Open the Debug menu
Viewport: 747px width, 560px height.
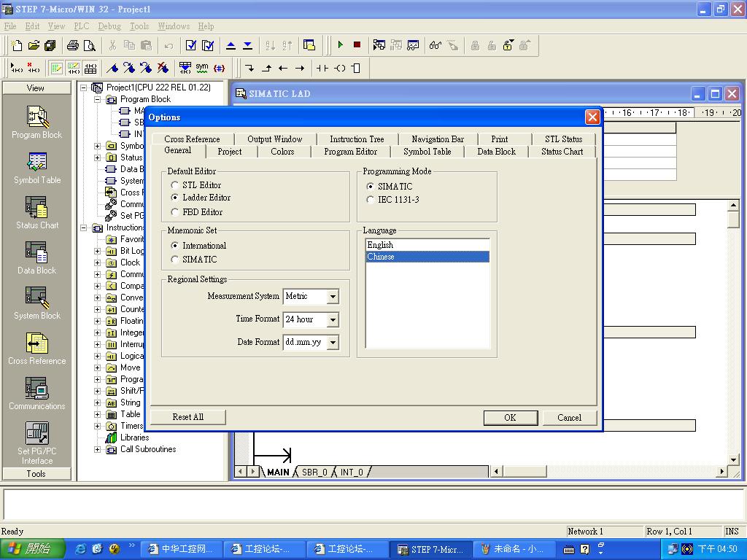(x=109, y=26)
